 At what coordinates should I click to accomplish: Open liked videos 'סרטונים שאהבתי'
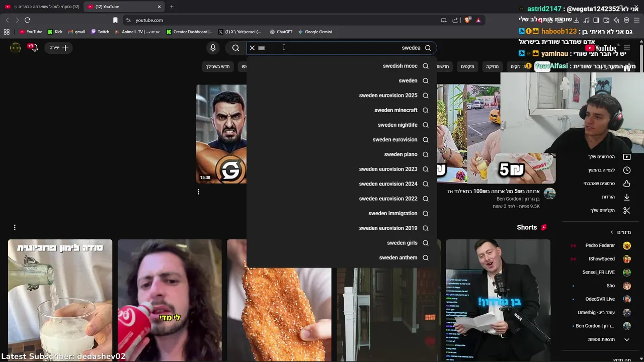[602, 184]
